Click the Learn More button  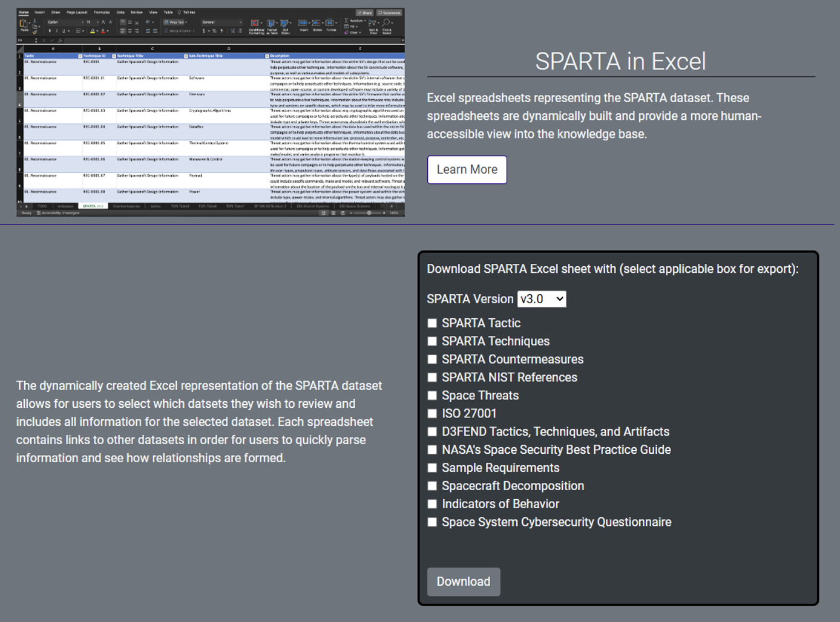467,169
